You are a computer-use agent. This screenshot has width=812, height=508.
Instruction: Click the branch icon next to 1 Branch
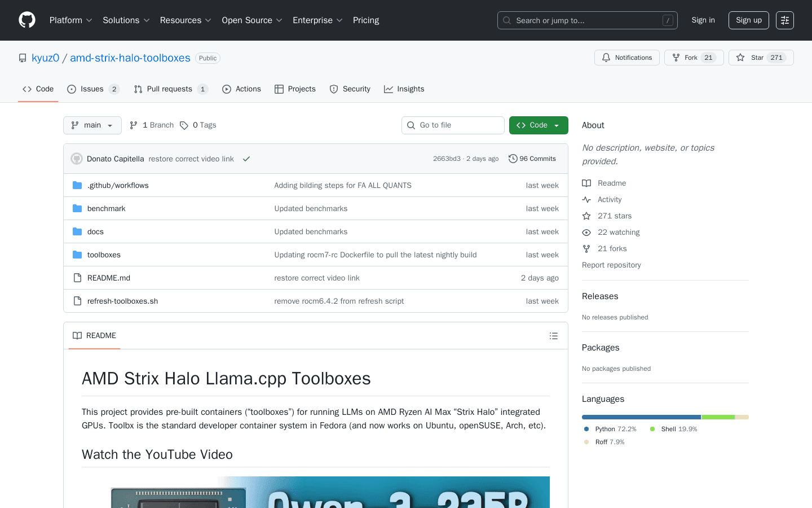(x=133, y=125)
